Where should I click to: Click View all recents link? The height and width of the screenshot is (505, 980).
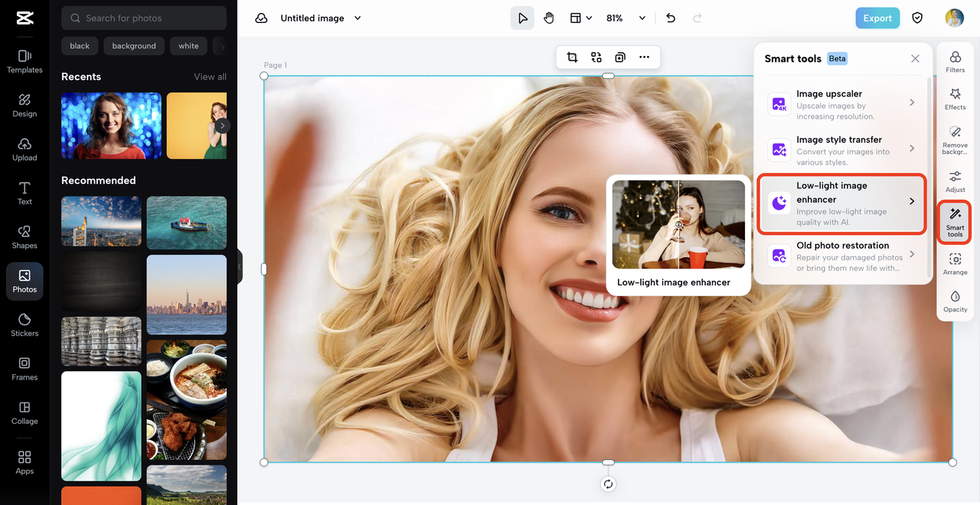click(x=210, y=77)
